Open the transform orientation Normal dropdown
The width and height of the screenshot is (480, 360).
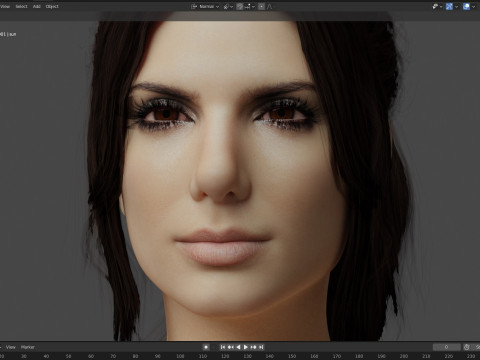pyautogui.click(x=205, y=6)
